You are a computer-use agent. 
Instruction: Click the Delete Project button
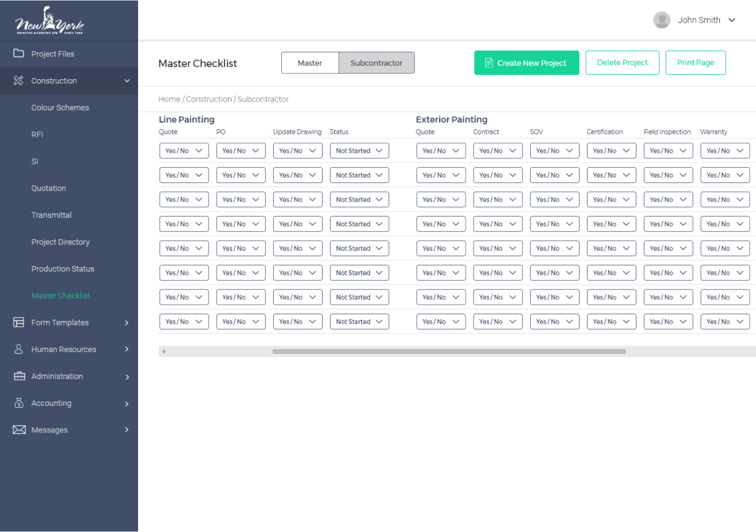coord(622,62)
